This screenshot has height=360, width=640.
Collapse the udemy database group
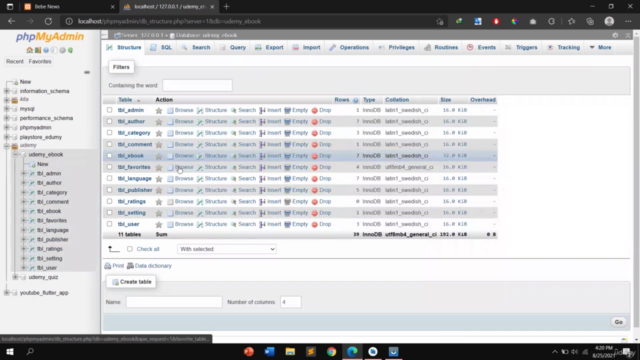7,146
